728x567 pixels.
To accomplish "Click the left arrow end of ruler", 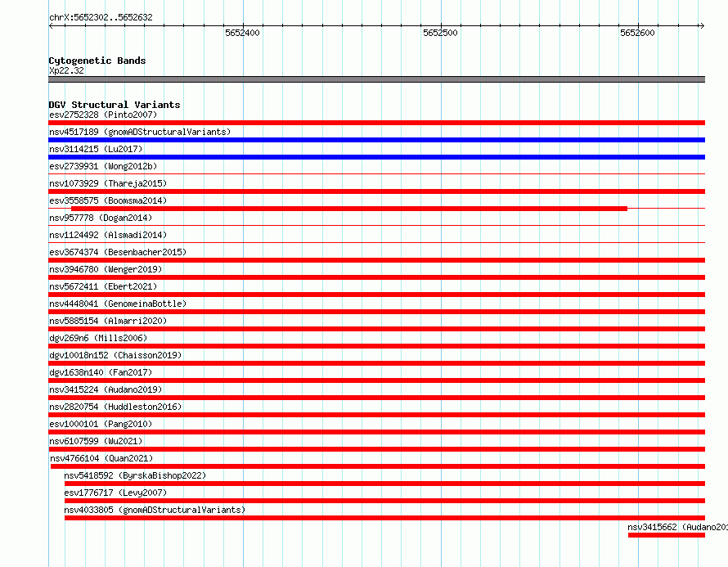I will pyautogui.click(x=51, y=26).
